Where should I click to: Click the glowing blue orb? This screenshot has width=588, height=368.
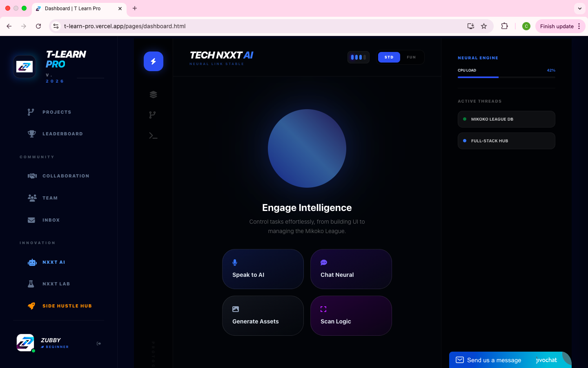point(307,148)
